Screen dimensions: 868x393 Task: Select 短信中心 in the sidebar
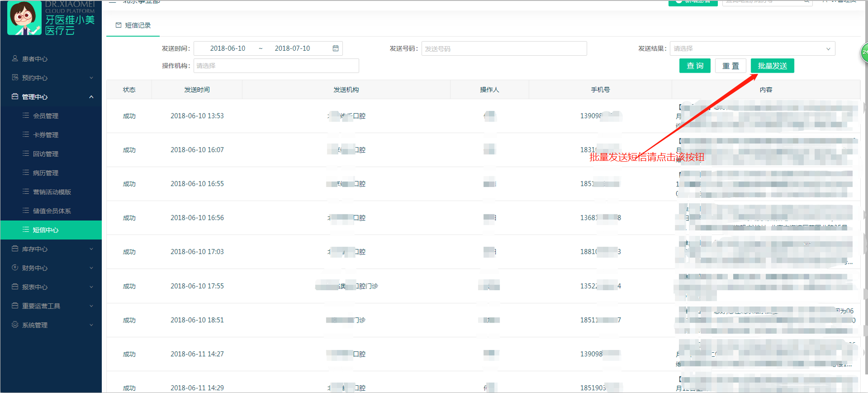pyautogui.click(x=46, y=230)
